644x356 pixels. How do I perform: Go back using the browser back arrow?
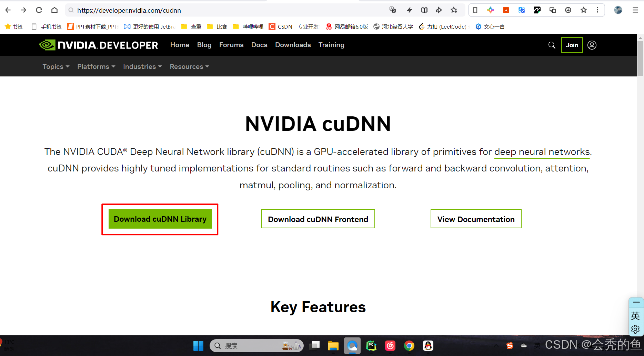(8, 10)
